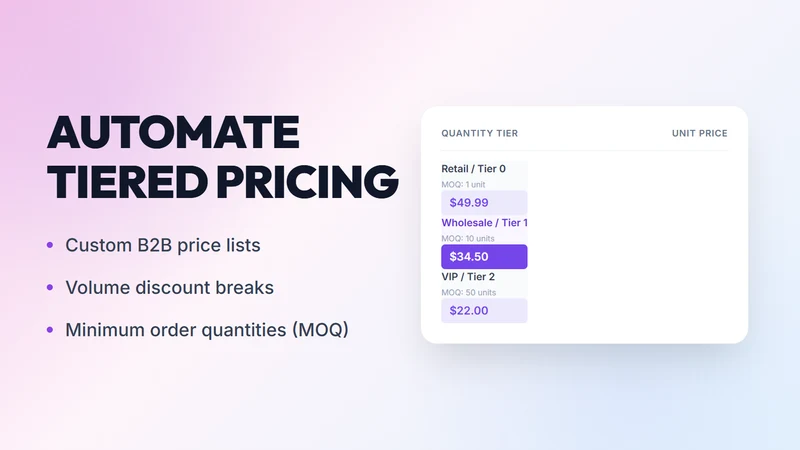Click the QUANTITY TIER column header
Screen dimensions: 800x450
click(x=480, y=133)
